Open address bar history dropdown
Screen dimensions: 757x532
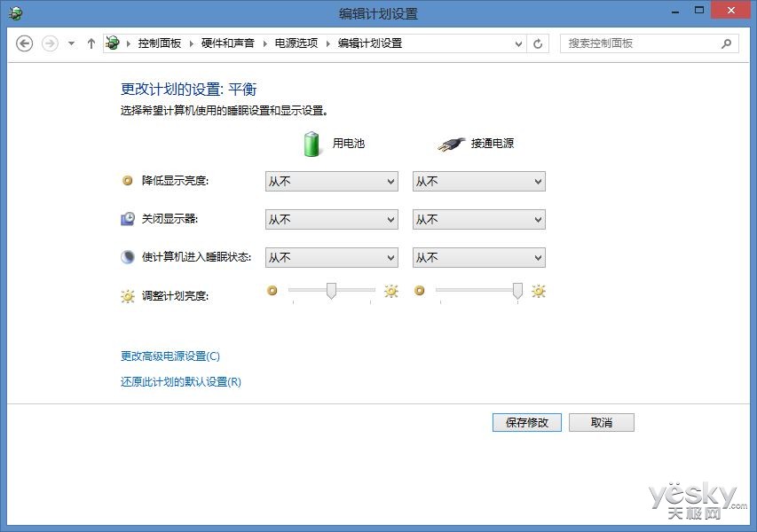[x=518, y=44]
